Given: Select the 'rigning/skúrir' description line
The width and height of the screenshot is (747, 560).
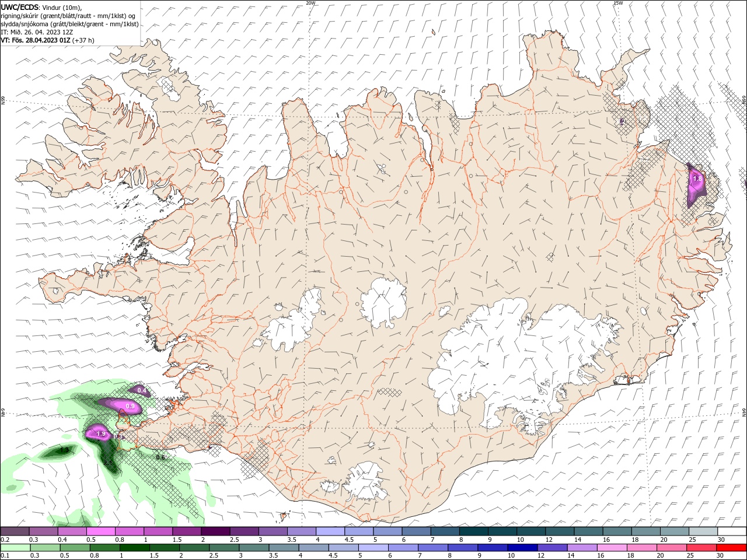Looking at the screenshot, I should [69, 16].
